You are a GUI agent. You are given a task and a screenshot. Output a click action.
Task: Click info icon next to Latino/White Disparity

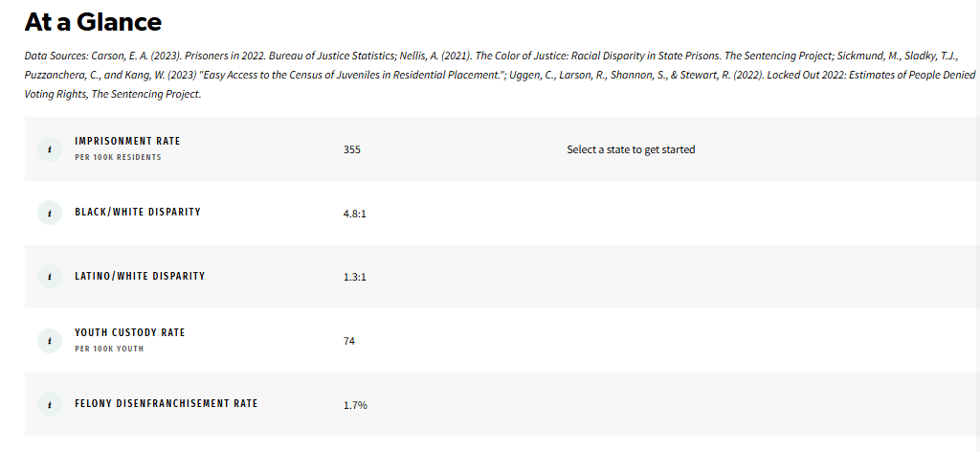point(49,277)
